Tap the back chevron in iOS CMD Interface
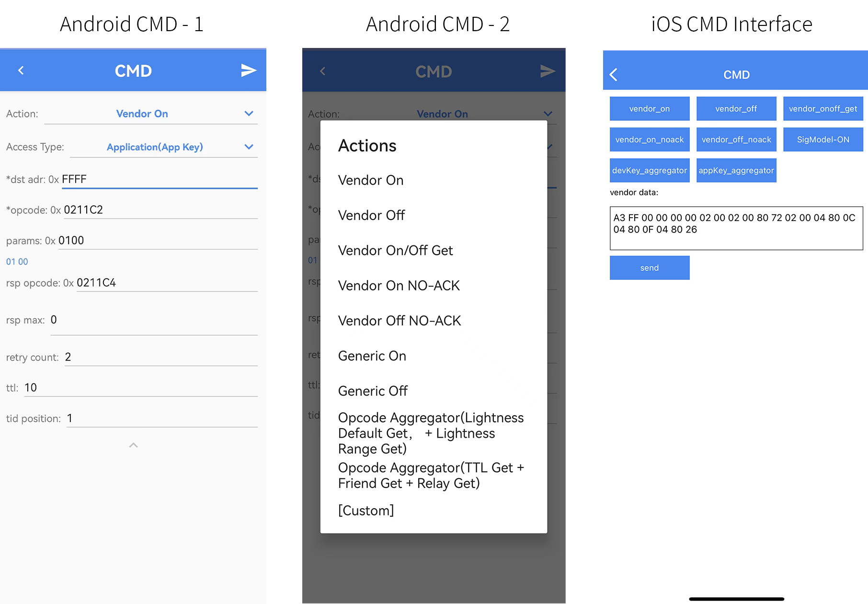This screenshot has width=868, height=604. pyautogui.click(x=613, y=74)
